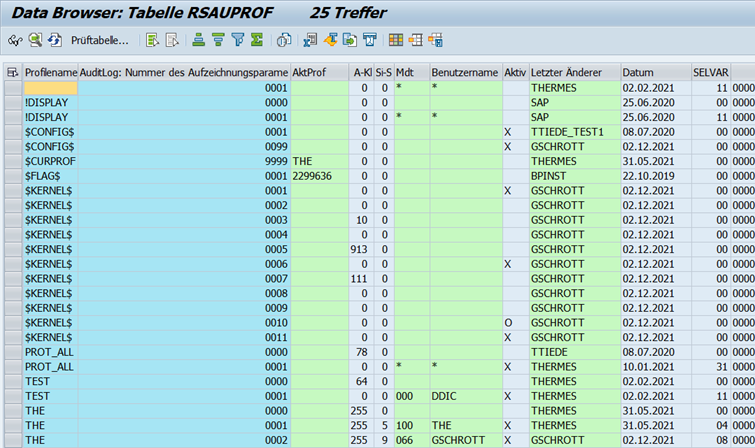Click the change layout grid icon
Viewport: 755px width, 448px height.
(x=396, y=41)
